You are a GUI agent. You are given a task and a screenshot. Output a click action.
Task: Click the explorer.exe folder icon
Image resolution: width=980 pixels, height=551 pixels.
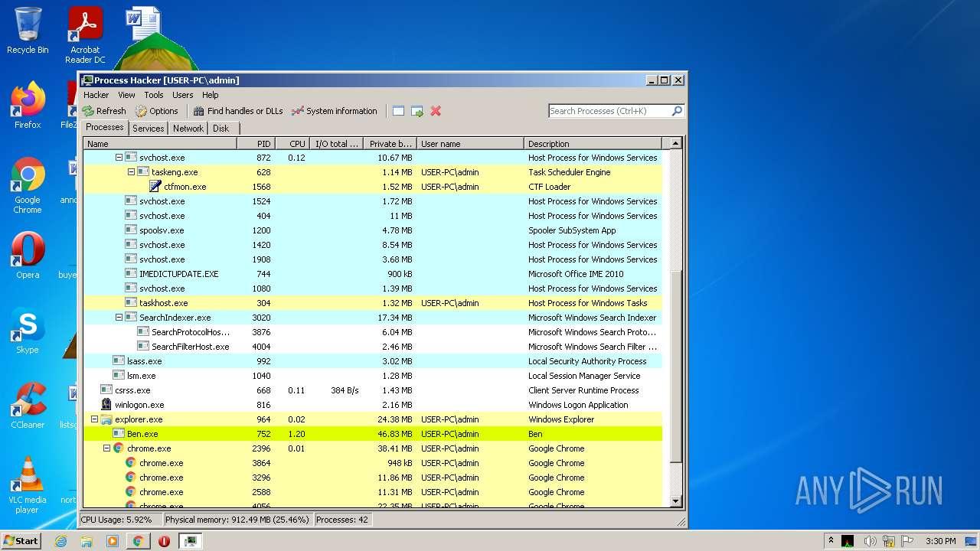click(x=106, y=419)
